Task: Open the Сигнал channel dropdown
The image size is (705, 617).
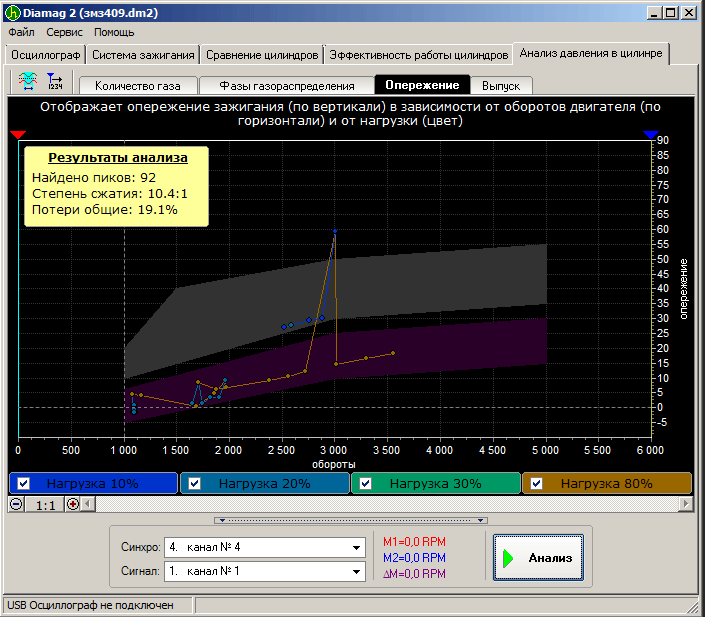Action: click(x=356, y=572)
